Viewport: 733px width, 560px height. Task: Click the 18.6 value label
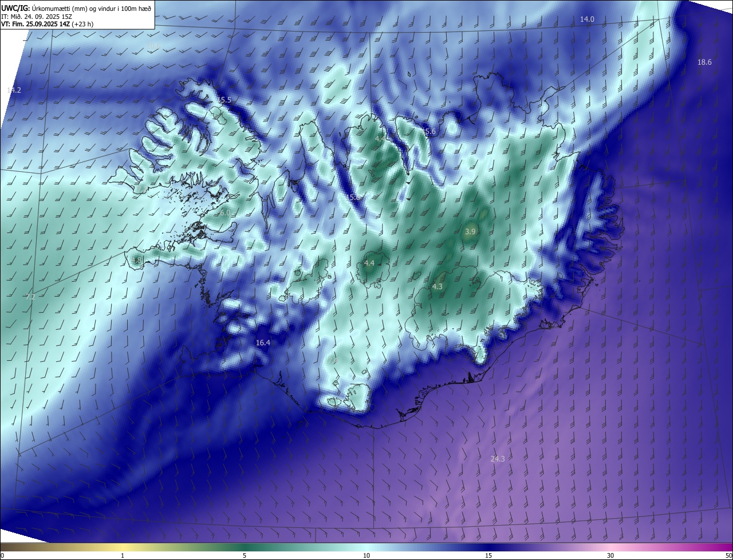[704, 62]
